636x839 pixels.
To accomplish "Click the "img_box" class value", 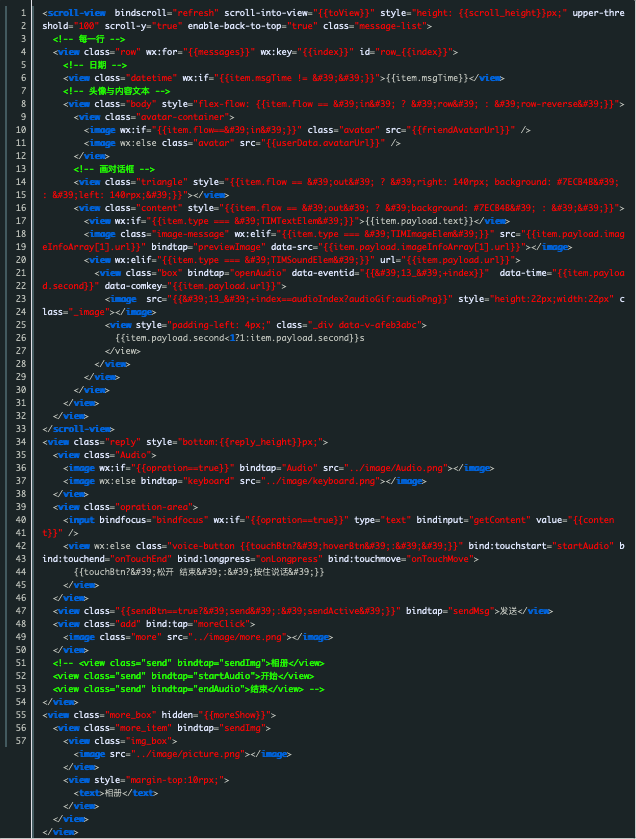I will (149, 741).
